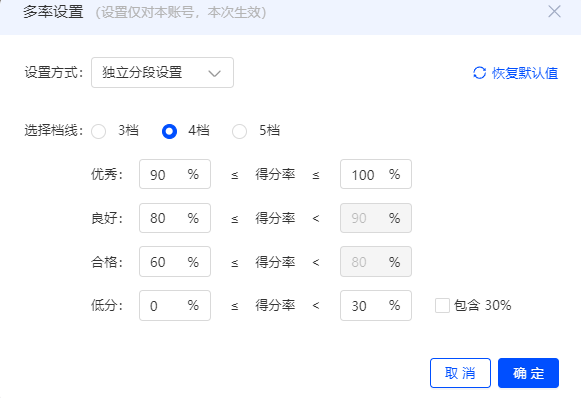The width and height of the screenshot is (581, 398).
Task: Enable the 包含 30% checkbox
Action: (x=442, y=306)
